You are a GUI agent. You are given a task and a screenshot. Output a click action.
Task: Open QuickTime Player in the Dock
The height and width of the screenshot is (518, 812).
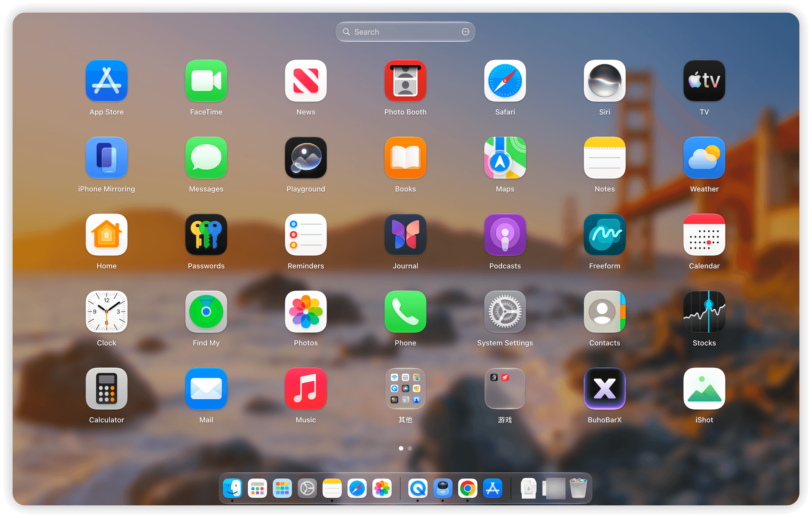point(418,488)
